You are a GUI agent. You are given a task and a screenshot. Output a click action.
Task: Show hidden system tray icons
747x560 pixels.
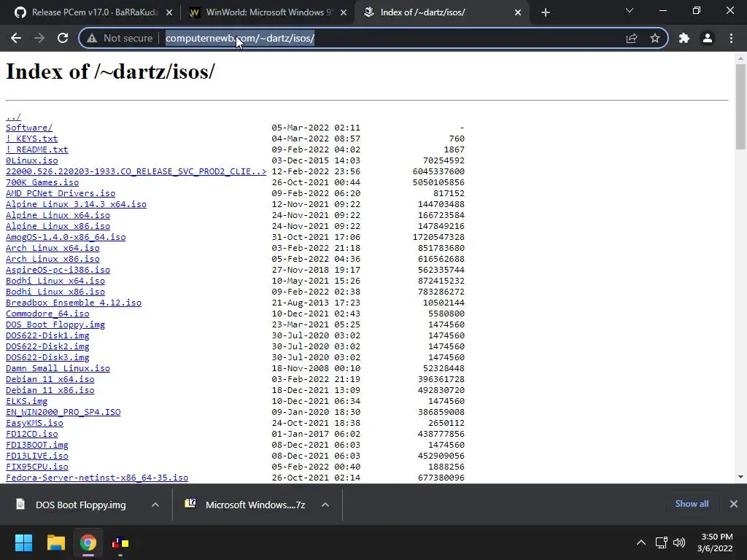(x=641, y=542)
